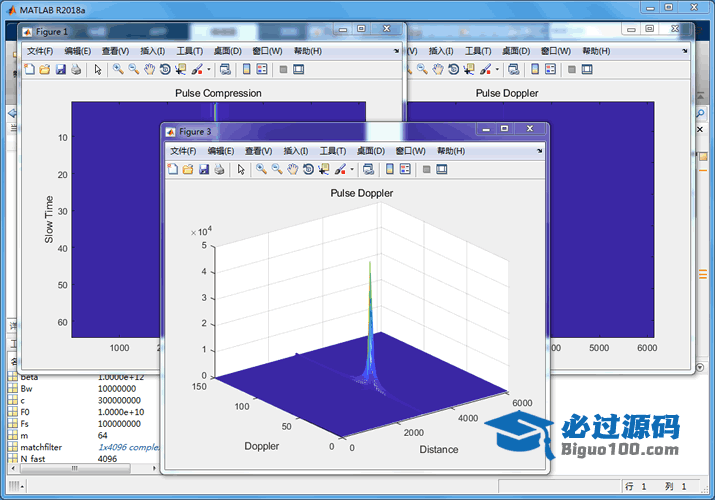715x500 pixels.
Task: Pan hand tool in Figure 1 toolbar
Action: [149, 69]
